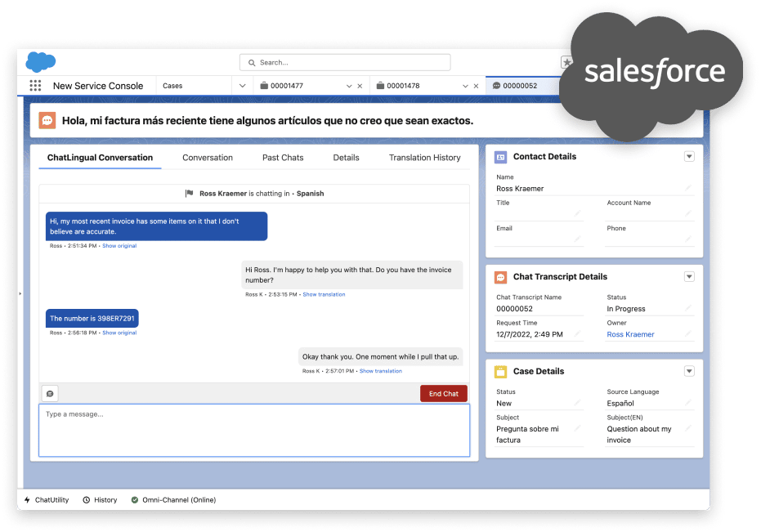Open the Past Chats tab
The height and width of the screenshot is (532, 761).
(283, 157)
